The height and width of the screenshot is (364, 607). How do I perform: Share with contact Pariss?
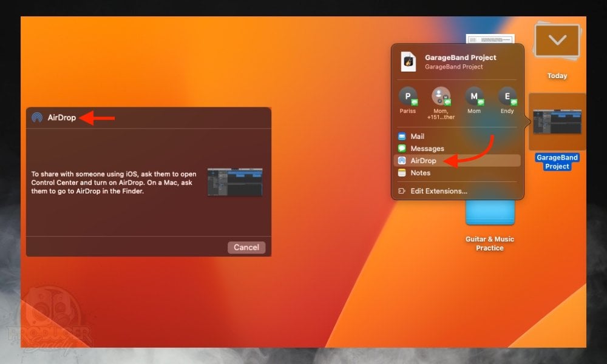[x=408, y=100]
